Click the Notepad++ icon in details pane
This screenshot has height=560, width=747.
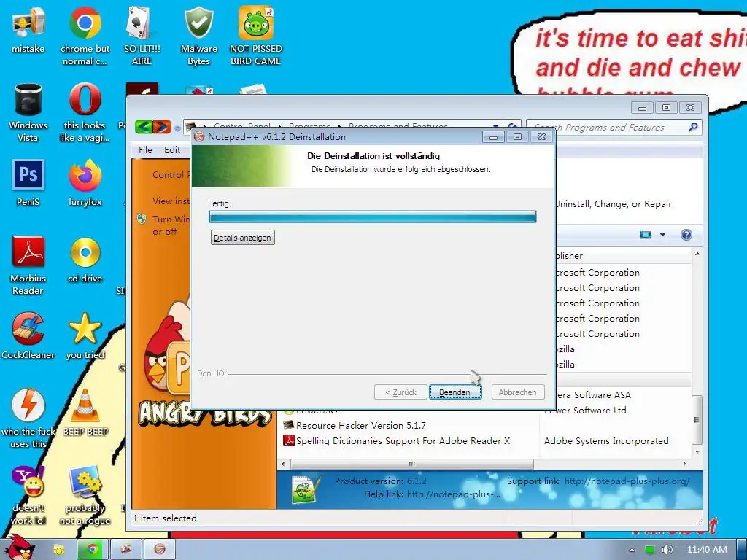(305, 489)
